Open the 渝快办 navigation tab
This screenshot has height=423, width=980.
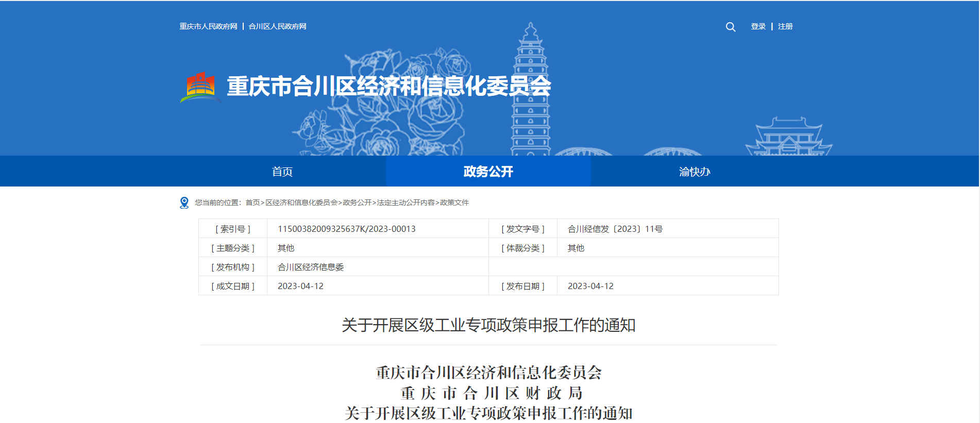694,172
